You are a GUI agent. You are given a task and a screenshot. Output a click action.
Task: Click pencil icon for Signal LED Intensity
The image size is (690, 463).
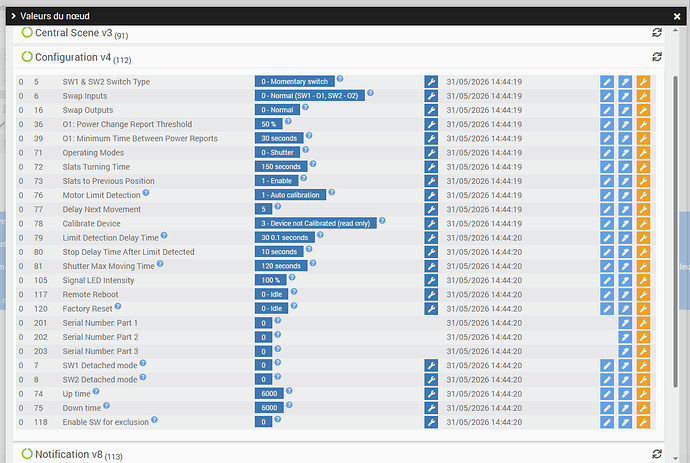(x=607, y=280)
